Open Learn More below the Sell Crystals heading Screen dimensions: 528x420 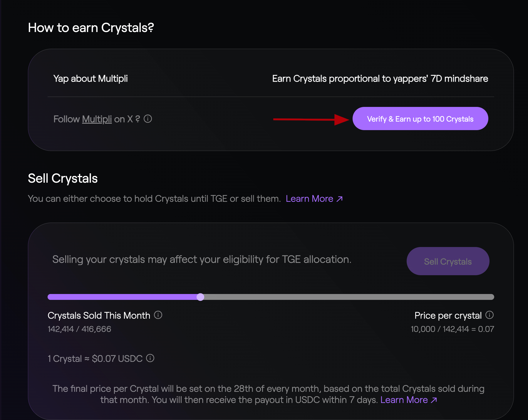[x=309, y=199]
